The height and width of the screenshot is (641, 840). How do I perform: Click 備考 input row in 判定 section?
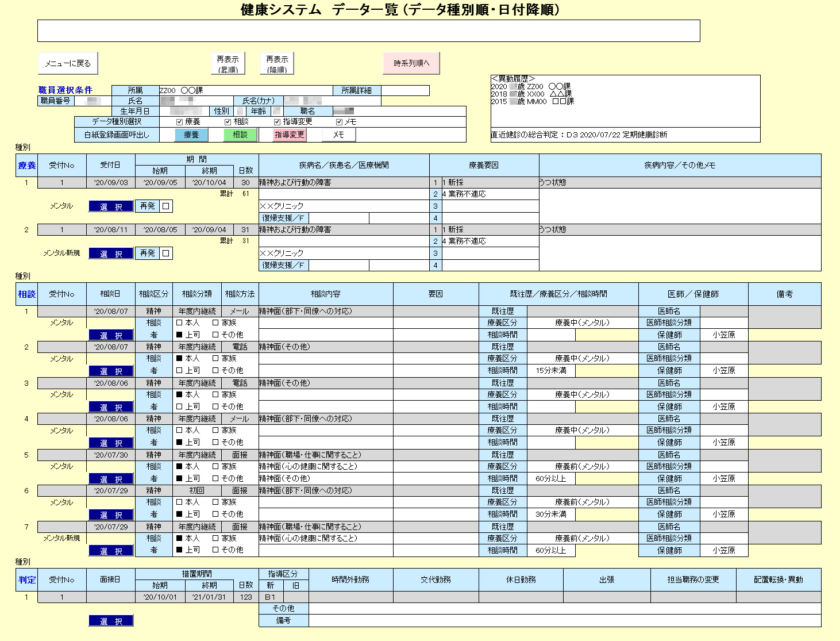point(565,621)
